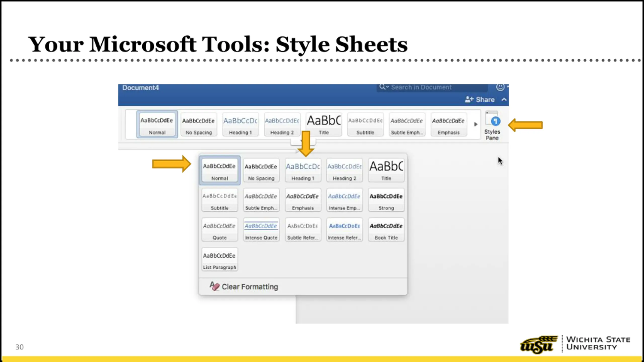Click the search magnifier icon
Screen dimensions: 644x362
[x=382, y=87]
